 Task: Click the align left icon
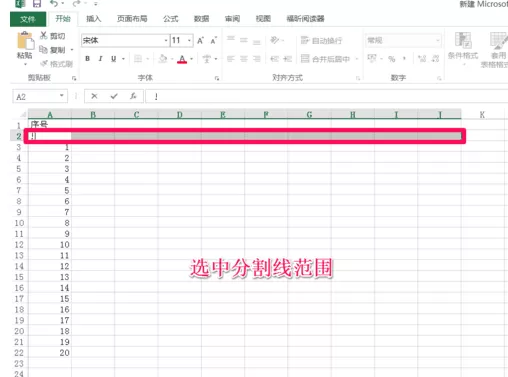[x=231, y=59]
